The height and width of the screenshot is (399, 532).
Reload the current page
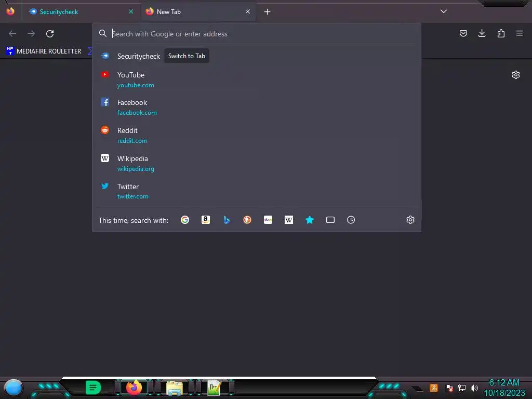pyautogui.click(x=50, y=34)
